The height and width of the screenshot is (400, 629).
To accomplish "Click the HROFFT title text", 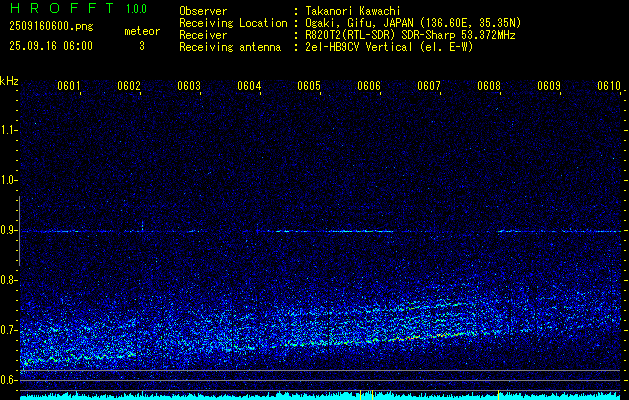I will [x=61, y=8].
